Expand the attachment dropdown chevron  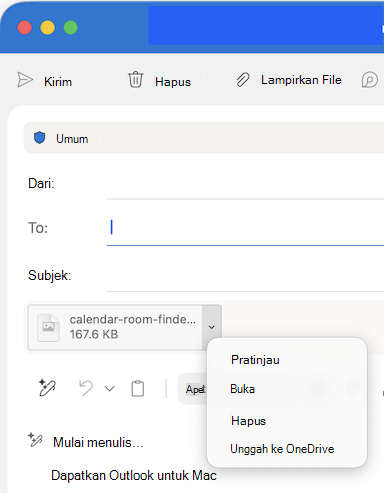(x=212, y=327)
